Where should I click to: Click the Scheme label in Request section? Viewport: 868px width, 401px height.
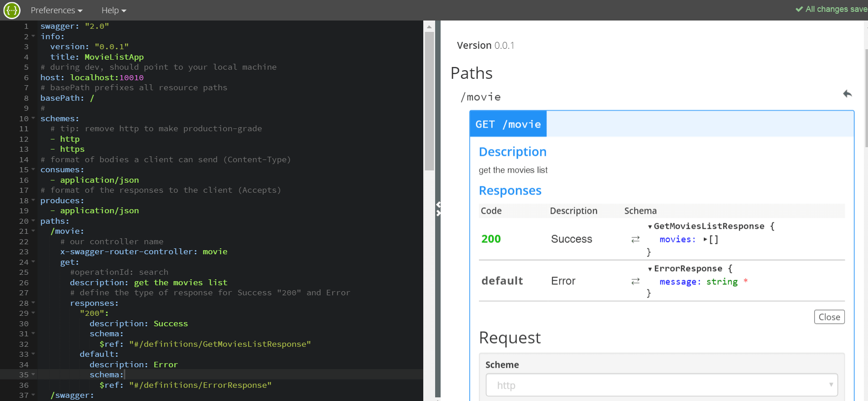coord(502,365)
